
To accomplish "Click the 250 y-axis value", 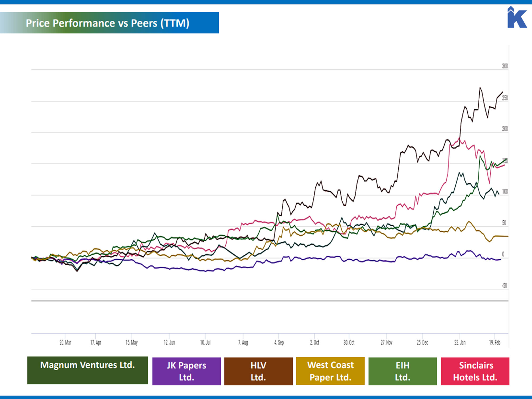I will point(505,98).
